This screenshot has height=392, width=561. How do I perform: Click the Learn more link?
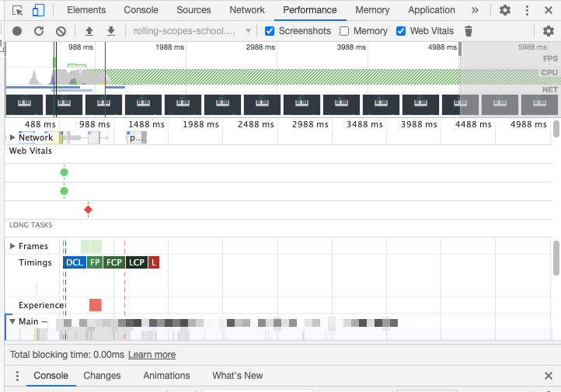point(152,355)
